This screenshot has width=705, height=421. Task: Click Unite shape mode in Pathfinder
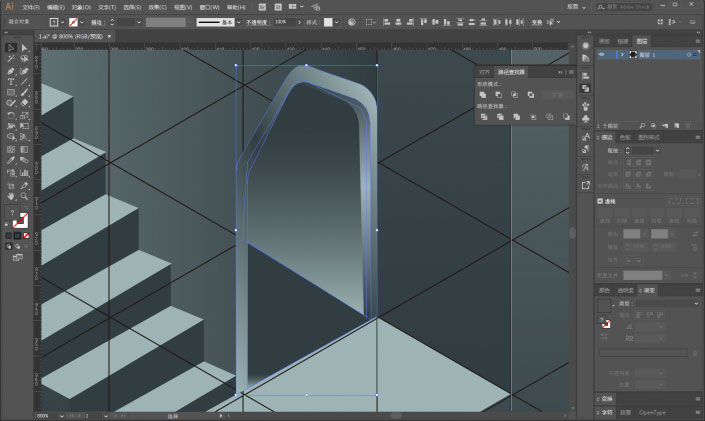[x=483, y=95]
